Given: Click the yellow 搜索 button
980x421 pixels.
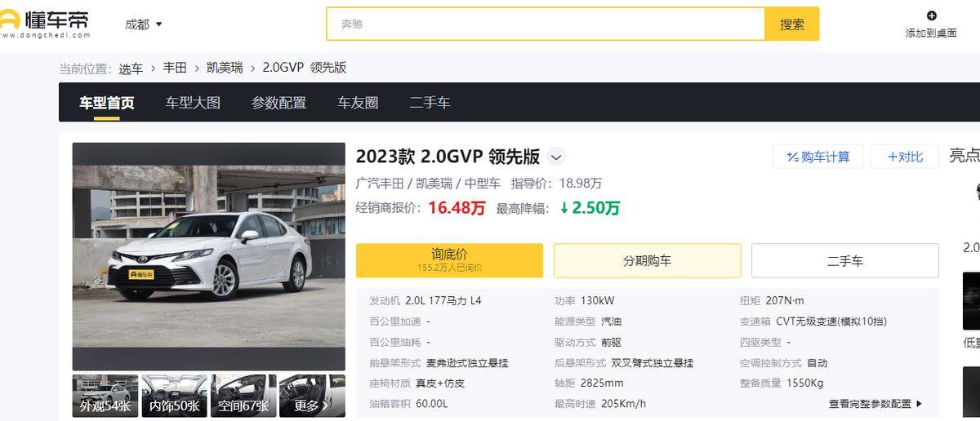Looking at the screenshot, I should click(x=791, y=24).
